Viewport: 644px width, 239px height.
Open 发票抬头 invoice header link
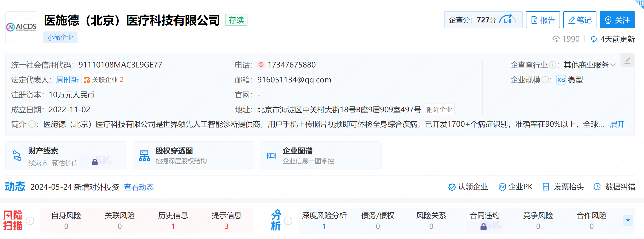click(563, 187)
